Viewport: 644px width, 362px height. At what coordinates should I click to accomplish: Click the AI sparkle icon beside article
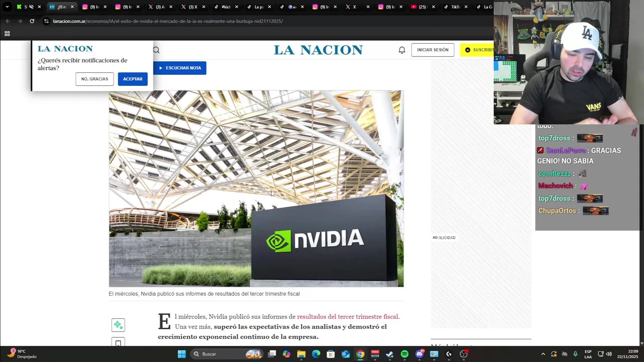[118, 325]
